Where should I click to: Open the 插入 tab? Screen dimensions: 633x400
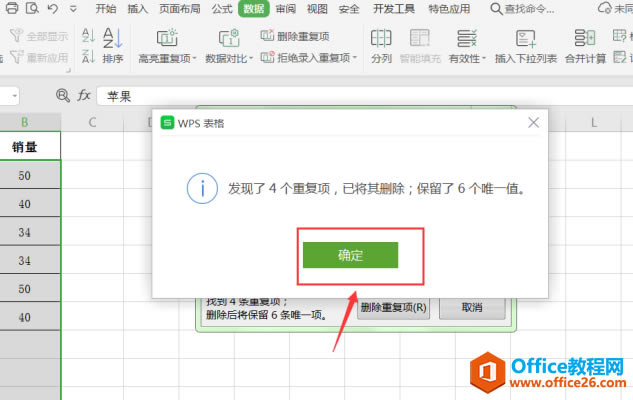click(138, 8)
